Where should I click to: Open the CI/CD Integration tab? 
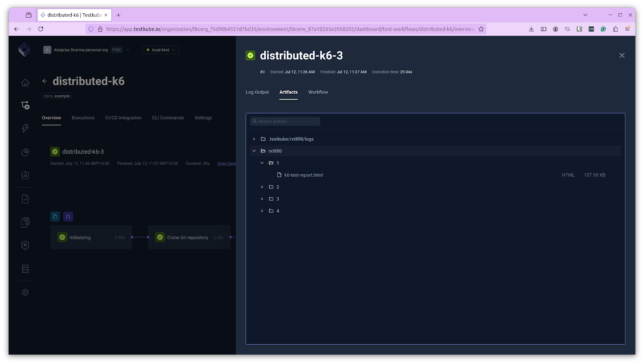pos(123,118)
